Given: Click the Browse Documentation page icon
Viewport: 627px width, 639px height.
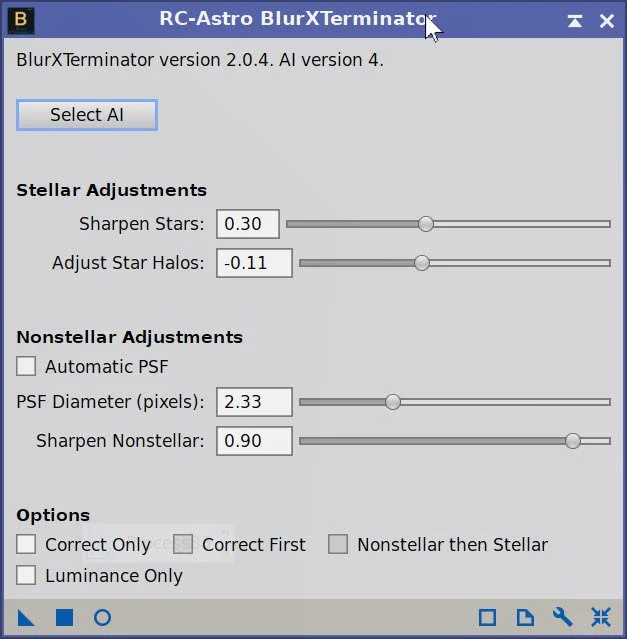Looking at the screenshot, I should pos(525,617).
